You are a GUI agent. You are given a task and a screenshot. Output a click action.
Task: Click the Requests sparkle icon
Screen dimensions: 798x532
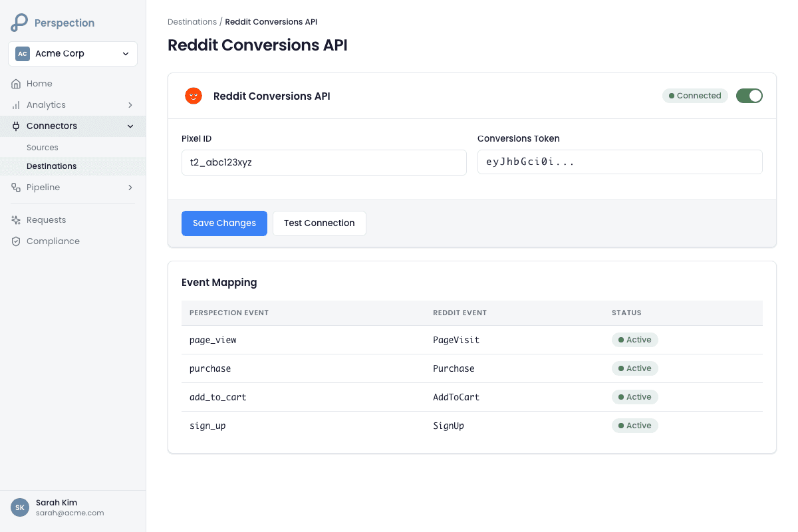(16, 220)
